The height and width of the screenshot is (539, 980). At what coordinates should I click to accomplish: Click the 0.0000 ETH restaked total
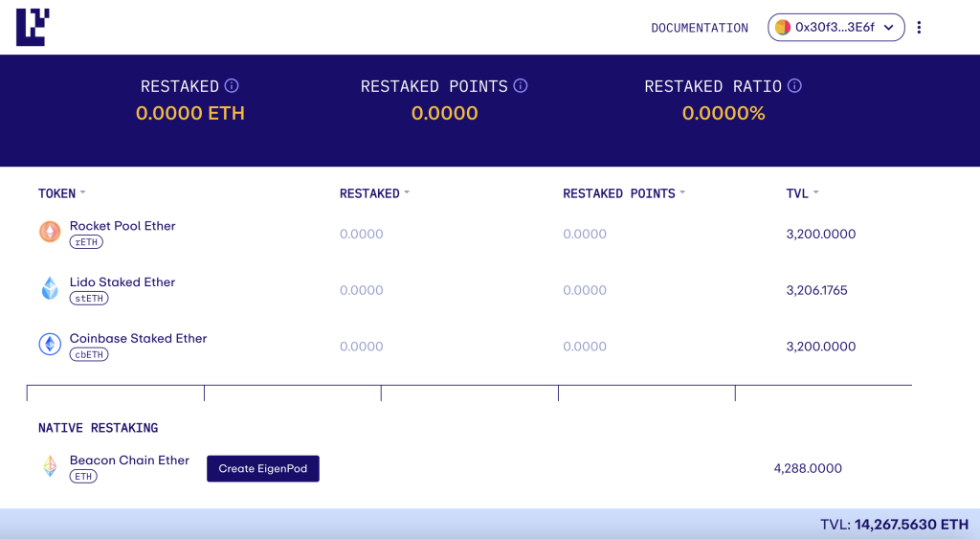tap(190, 113)
